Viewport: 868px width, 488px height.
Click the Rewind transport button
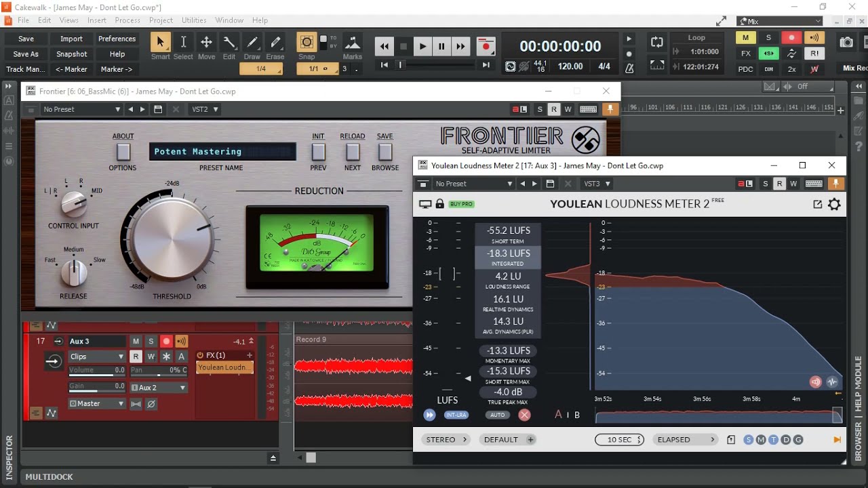(384, 46)
